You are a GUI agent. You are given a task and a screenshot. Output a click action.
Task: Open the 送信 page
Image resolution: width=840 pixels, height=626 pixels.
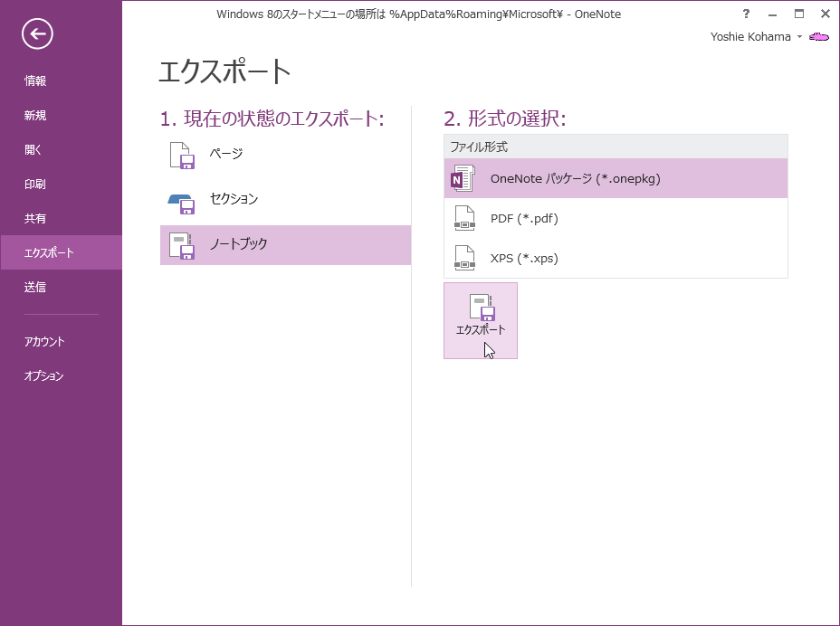[x=35, y=287]
